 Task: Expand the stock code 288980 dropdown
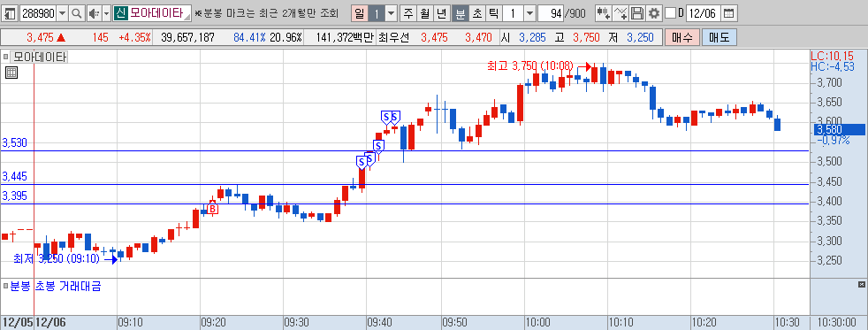coord(63,12)
